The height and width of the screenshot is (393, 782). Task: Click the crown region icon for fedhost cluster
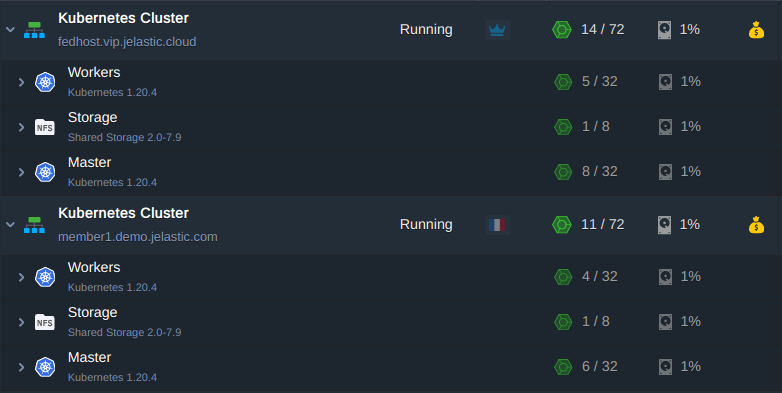[x=497, y=30]
